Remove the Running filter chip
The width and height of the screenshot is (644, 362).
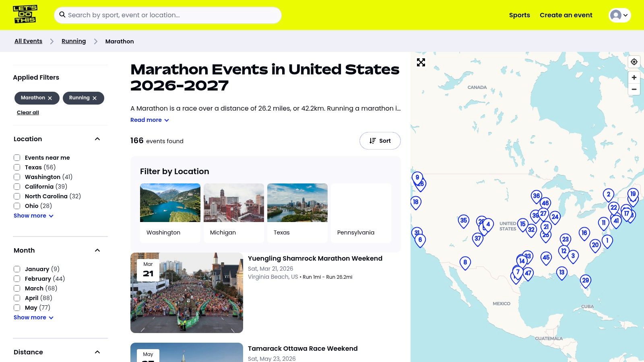95,98
